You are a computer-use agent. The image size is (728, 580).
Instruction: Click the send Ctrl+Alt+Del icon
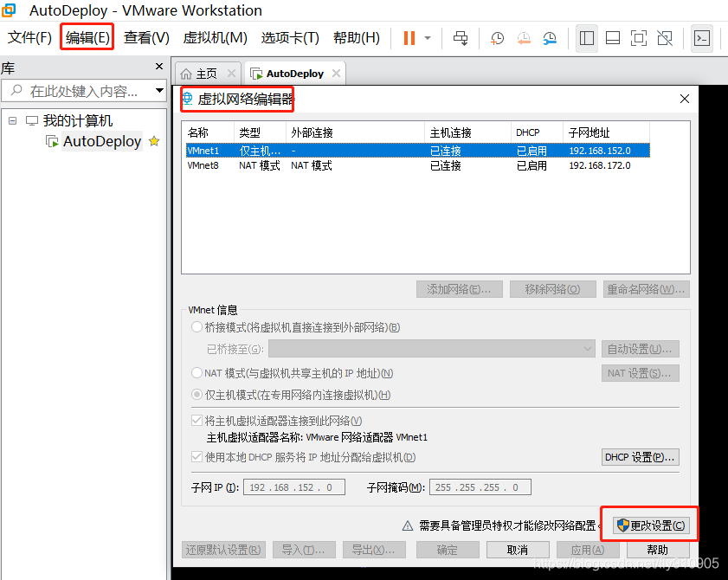pos(461,38)
